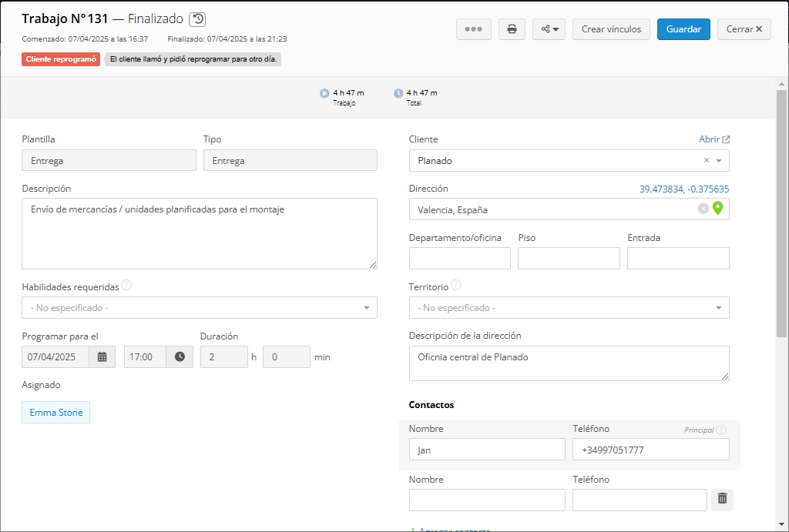Click the Crear vínculos button

click(x=611, y=29)
